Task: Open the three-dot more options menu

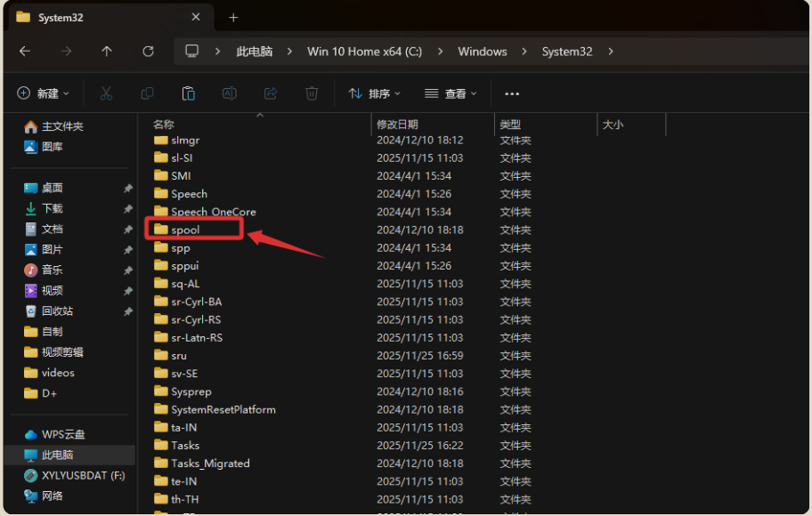Action: click(x=512, y=93)
